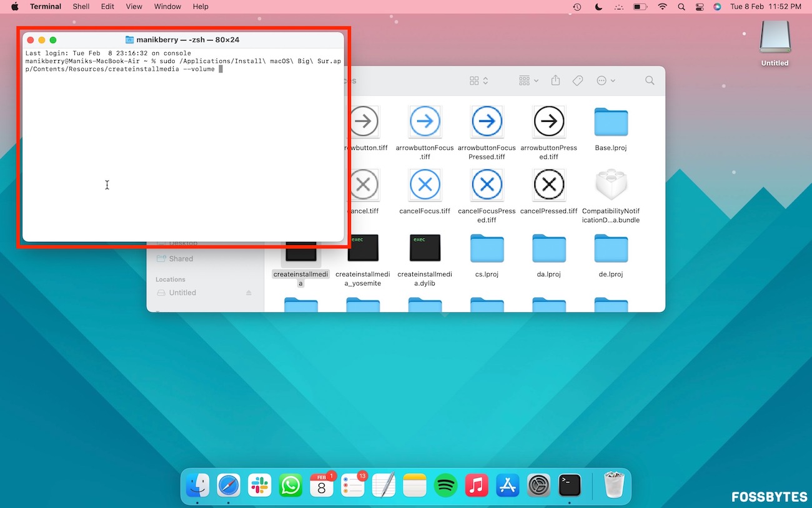Launch the Calendar app from the Dock
812x508 pixels.
point(321,485)
